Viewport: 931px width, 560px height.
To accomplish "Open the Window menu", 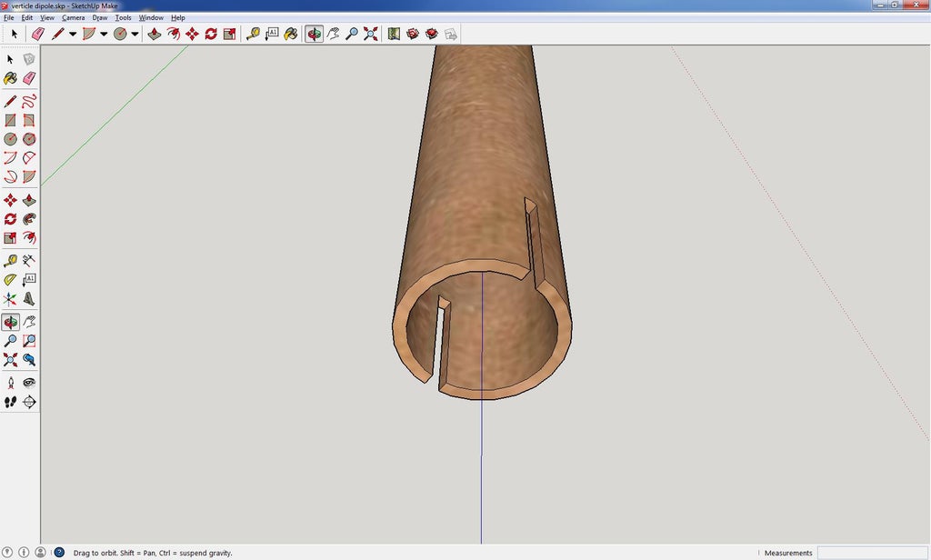I will [151, 17].
